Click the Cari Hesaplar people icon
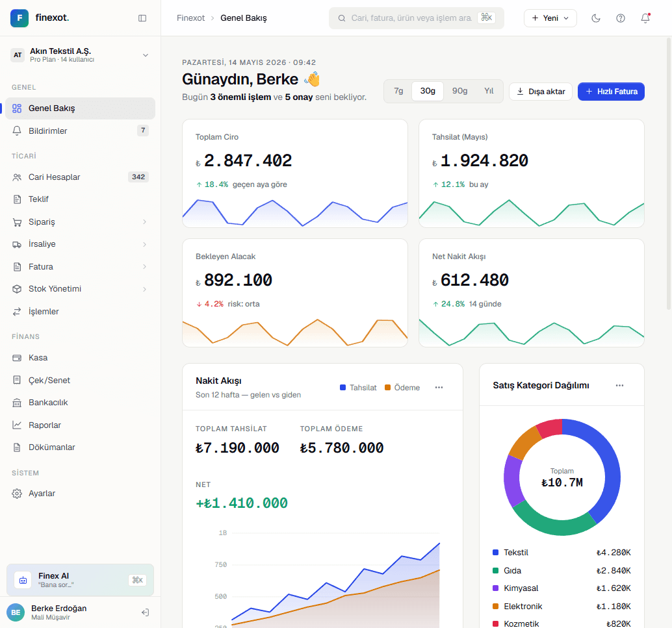 17,177
